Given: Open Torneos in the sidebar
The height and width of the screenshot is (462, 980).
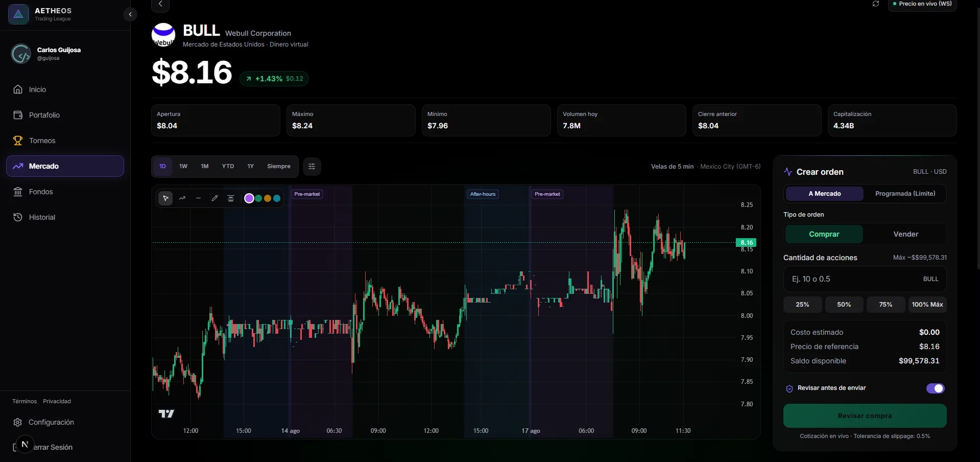Looking at the screenshot, I should [x=65, y=141].
